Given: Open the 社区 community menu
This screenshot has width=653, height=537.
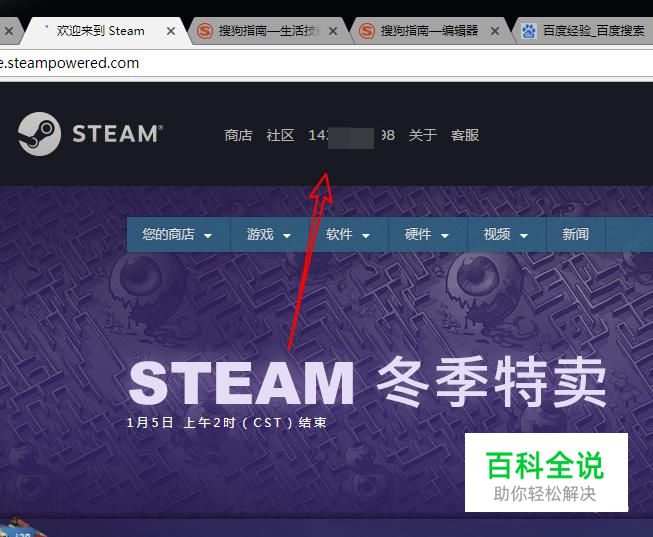Looking at the screenshot, I should tap(280, 135).
